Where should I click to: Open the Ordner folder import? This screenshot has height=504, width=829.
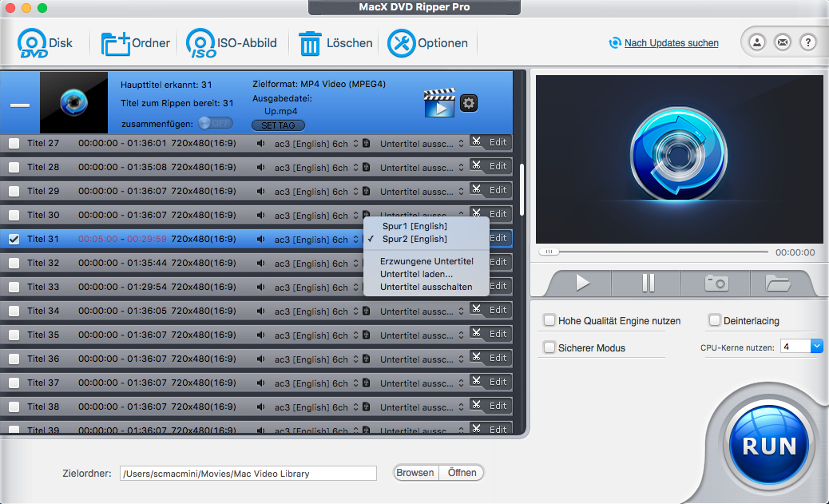point(135,43)
